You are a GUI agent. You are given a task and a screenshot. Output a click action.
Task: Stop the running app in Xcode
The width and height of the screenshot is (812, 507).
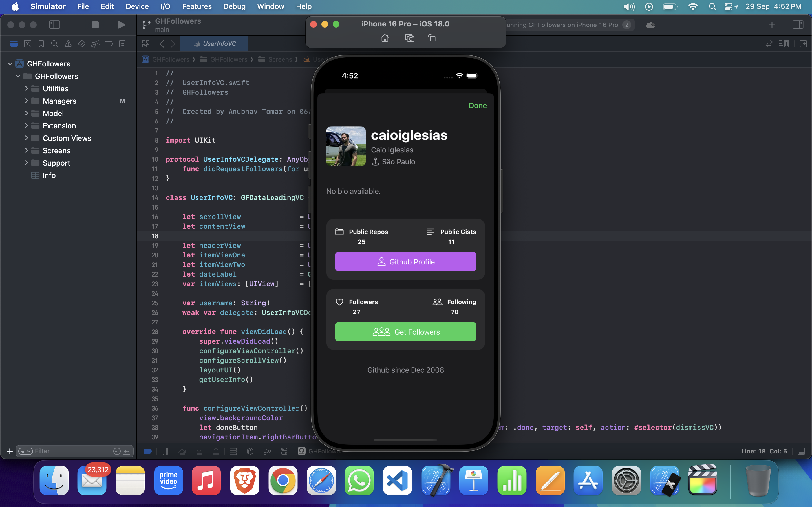tap(95, 25)
